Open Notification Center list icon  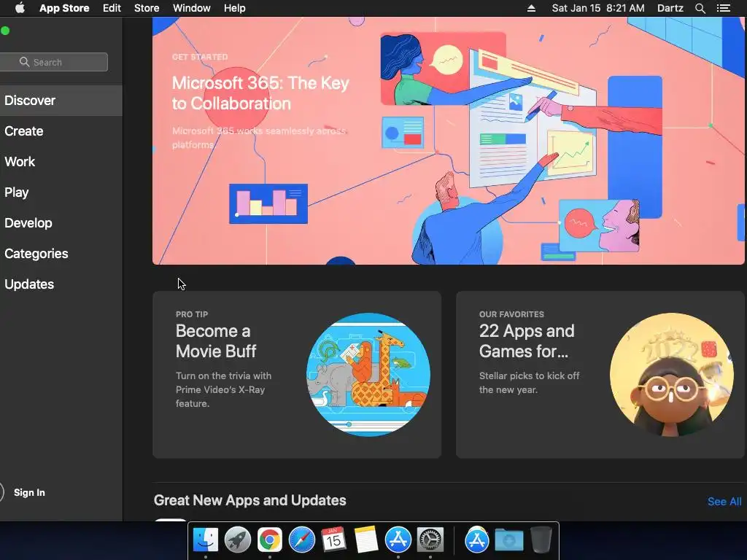(x=723, y=8)
